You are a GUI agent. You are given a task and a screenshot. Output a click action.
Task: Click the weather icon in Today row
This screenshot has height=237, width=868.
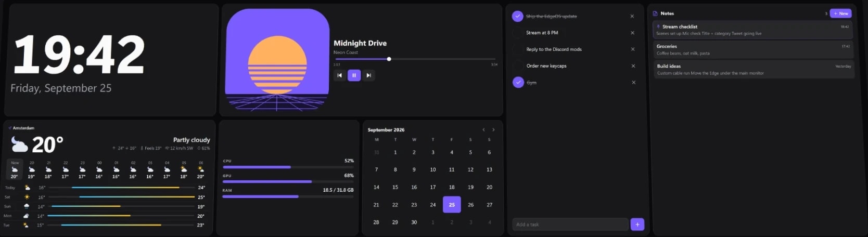(27, 188)
